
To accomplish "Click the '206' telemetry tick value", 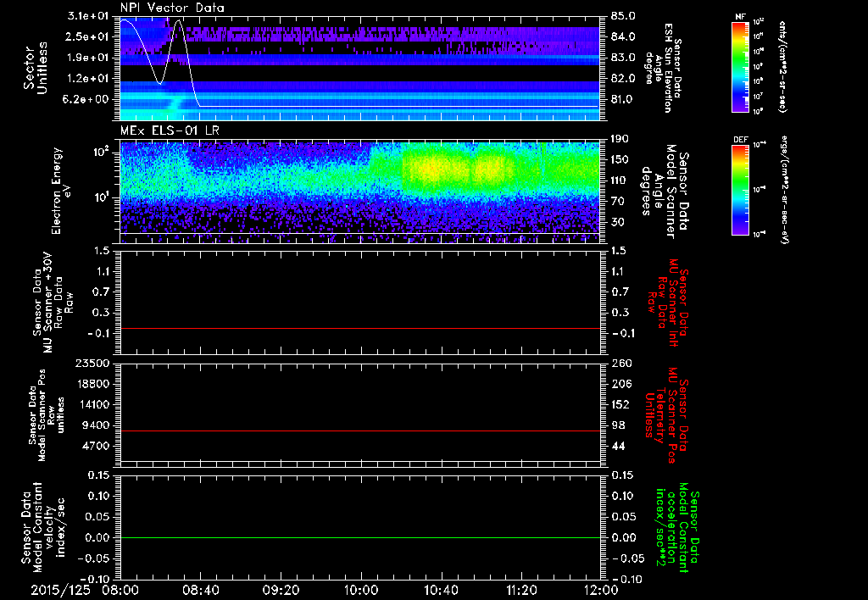I will (x=620, y=384).
